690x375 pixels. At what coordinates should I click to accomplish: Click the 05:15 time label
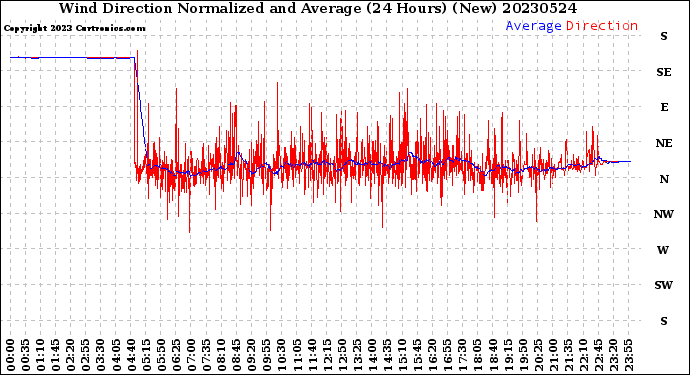[146, 355]
